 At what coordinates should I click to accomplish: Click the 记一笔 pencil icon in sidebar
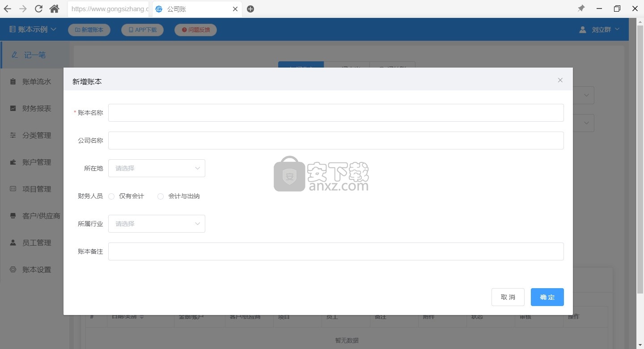[15, 55]
